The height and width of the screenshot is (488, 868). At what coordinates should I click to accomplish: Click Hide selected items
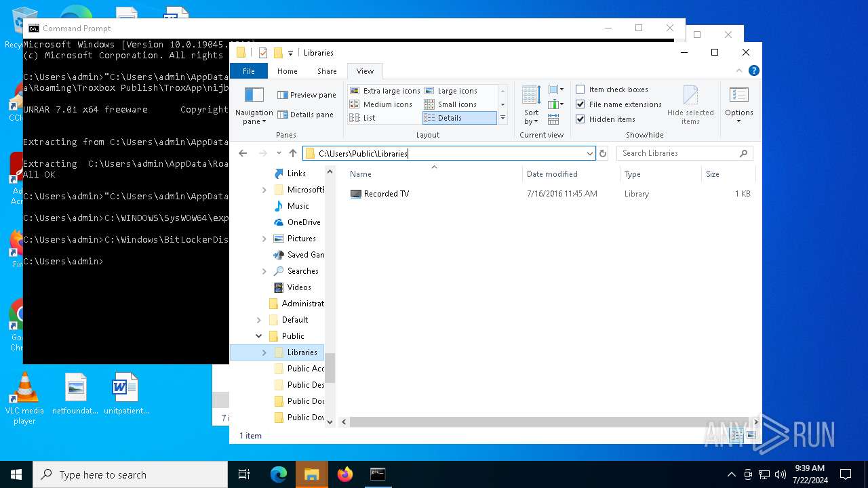pos(690,105)
